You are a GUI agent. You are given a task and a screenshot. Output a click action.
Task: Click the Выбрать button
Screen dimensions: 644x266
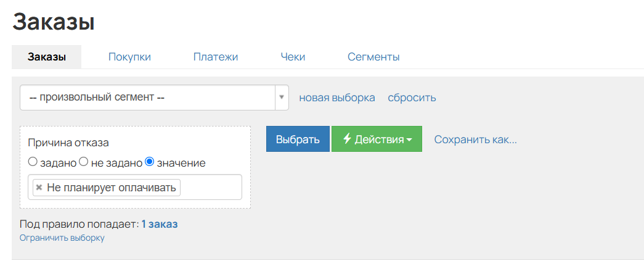pos(298,139)
